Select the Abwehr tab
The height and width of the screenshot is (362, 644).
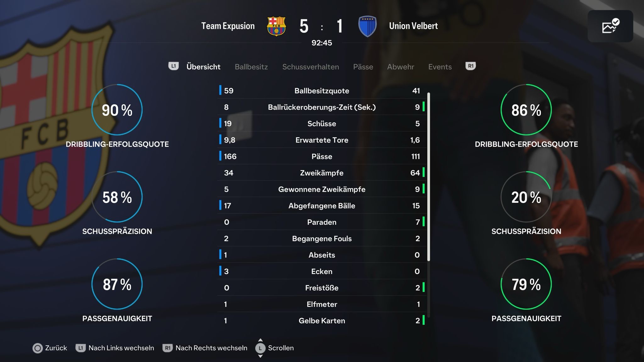tap(401, 67)
